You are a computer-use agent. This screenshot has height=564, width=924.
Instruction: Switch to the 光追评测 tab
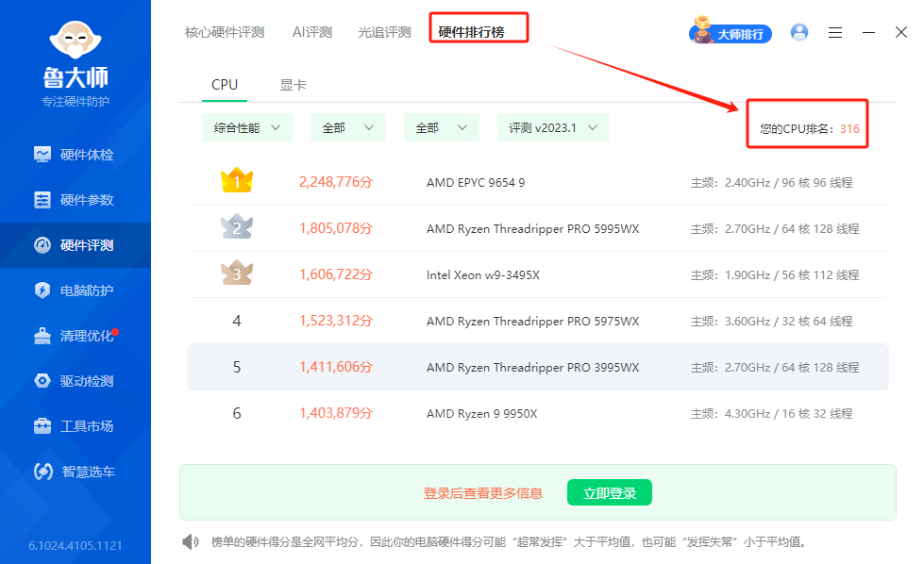click(385, 32)
